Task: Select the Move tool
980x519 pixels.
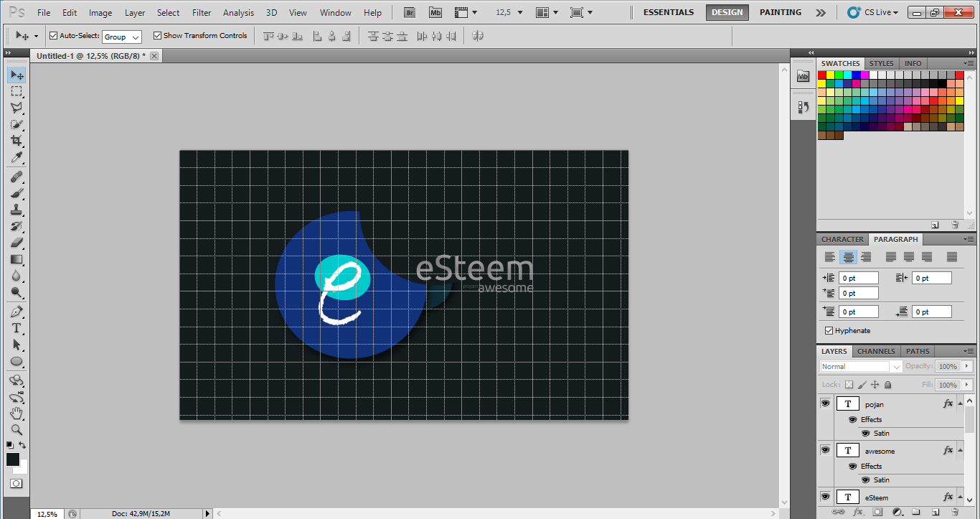Action: pos(17,75)
